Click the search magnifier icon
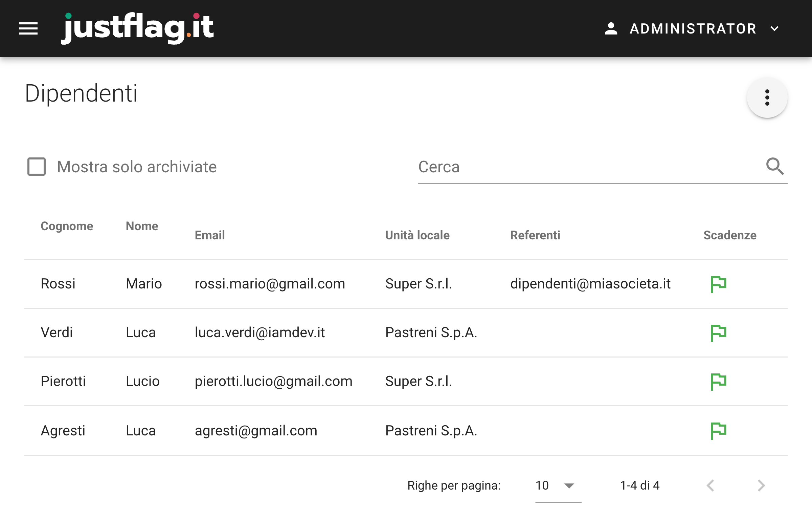 coord(774,166)
